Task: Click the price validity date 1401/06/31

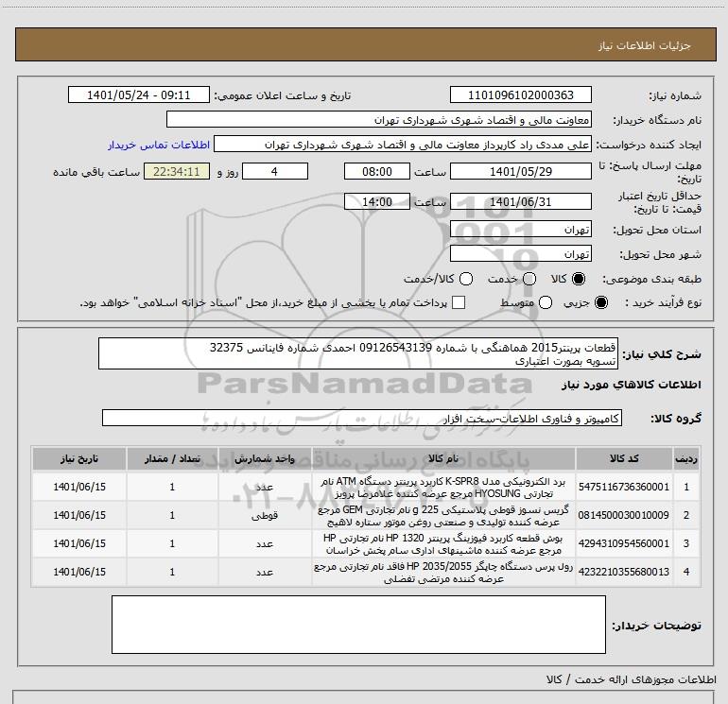Action: tap(520, 201)
